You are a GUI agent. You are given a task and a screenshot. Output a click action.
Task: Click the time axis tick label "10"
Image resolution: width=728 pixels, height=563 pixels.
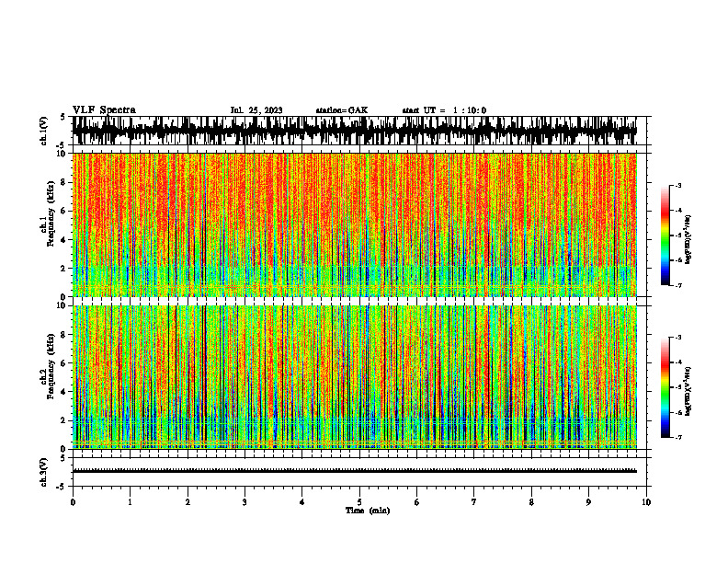click(646, 502)
